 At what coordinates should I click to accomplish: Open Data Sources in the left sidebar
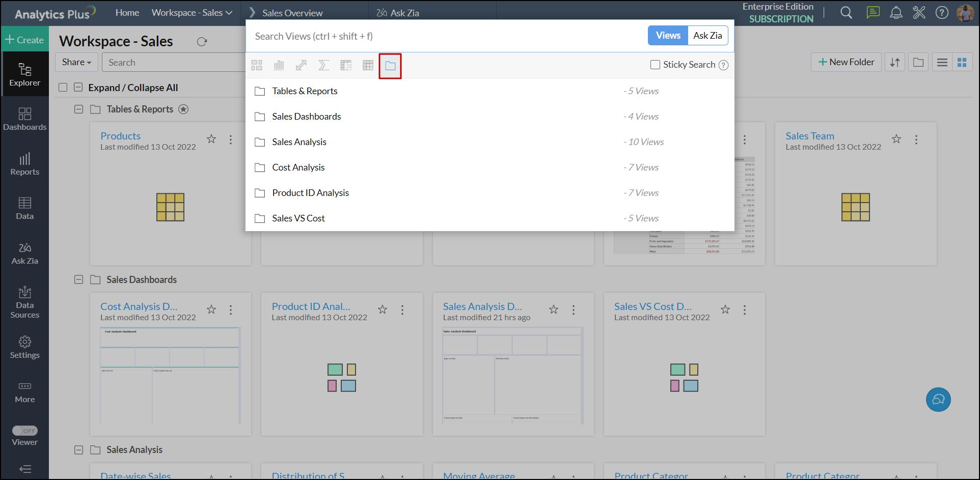(24, 302)
